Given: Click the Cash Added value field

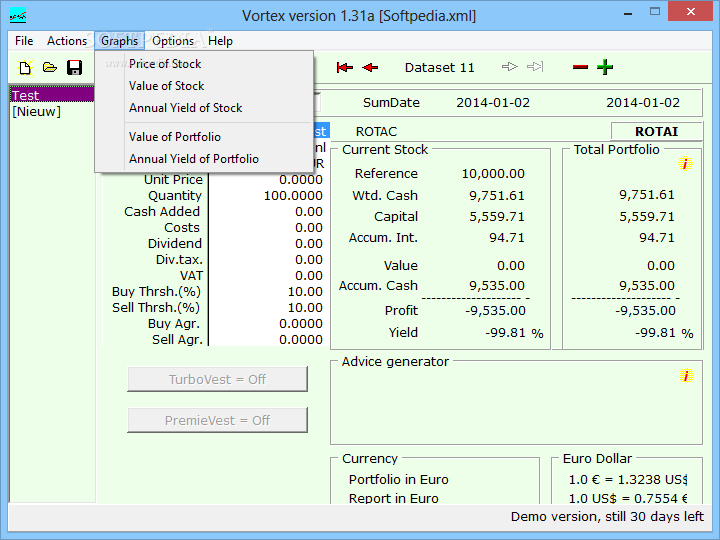Looking at the screenshot, I should coord(267,212).
